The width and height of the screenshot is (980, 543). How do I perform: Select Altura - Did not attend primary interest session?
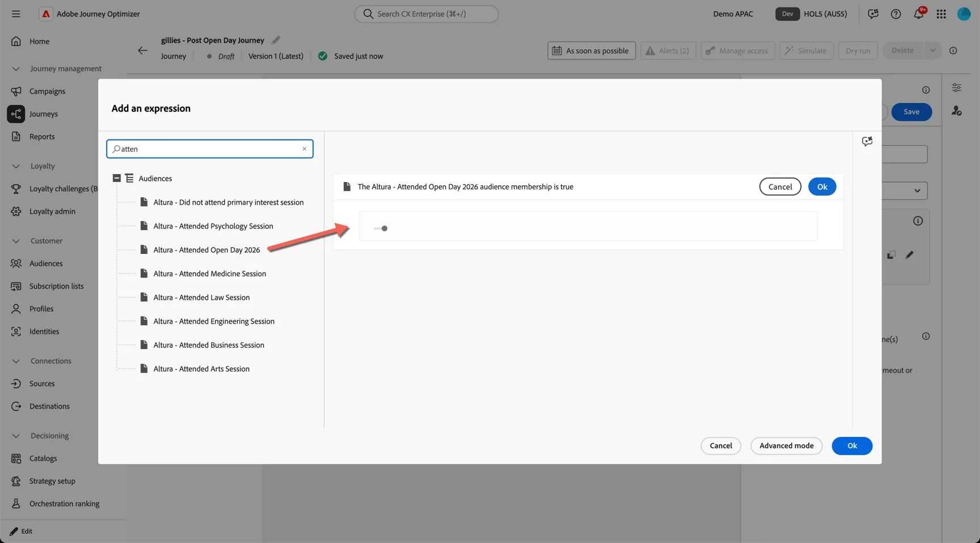(229, 202)
